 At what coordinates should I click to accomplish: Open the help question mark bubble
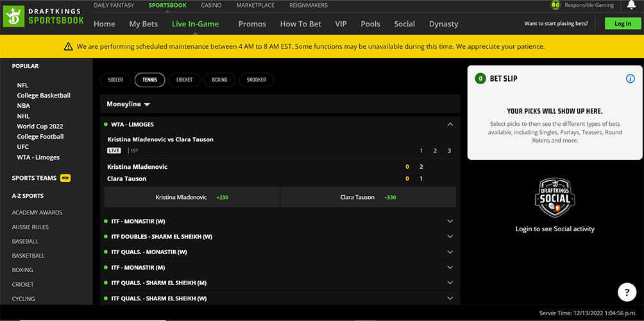627,293
